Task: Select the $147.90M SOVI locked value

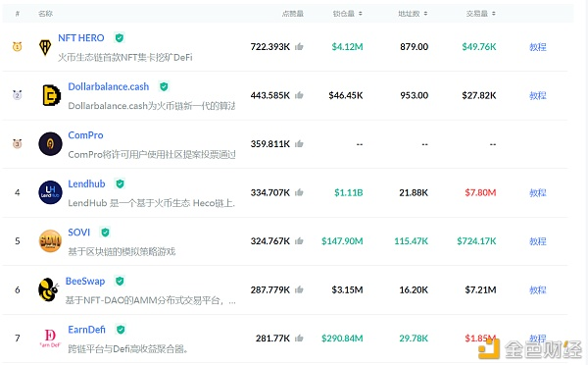Action: 342,241
